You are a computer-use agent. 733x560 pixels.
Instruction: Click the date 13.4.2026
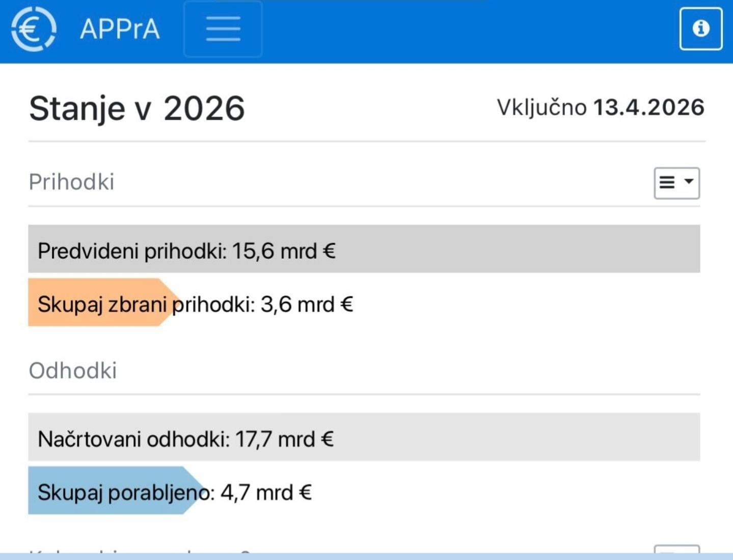click(649, 107)
